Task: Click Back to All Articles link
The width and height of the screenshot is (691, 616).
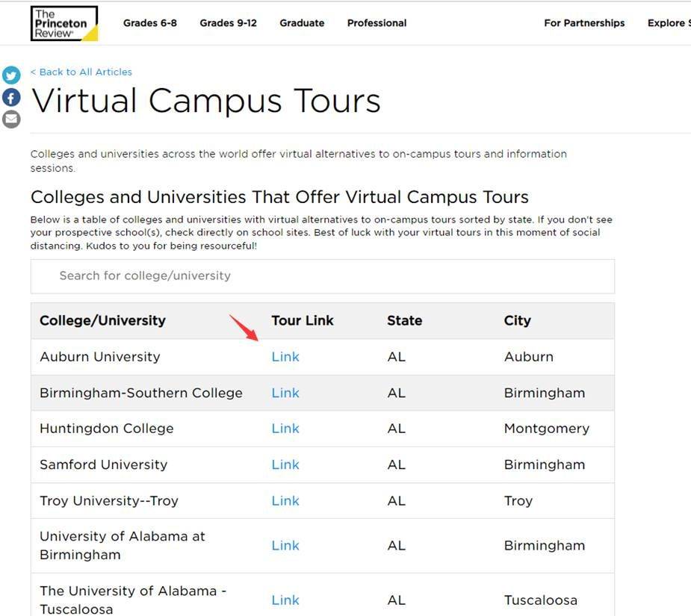Action: (x=81, y=72)
